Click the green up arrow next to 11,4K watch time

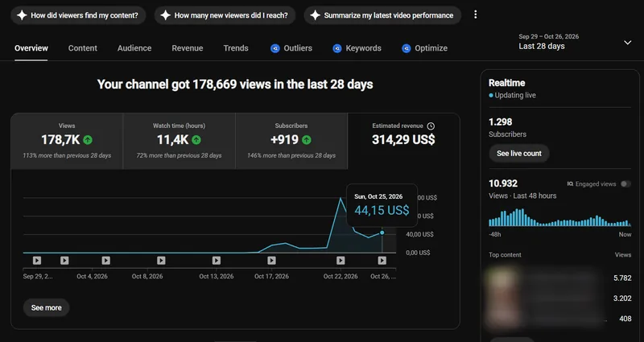point(196,140)
